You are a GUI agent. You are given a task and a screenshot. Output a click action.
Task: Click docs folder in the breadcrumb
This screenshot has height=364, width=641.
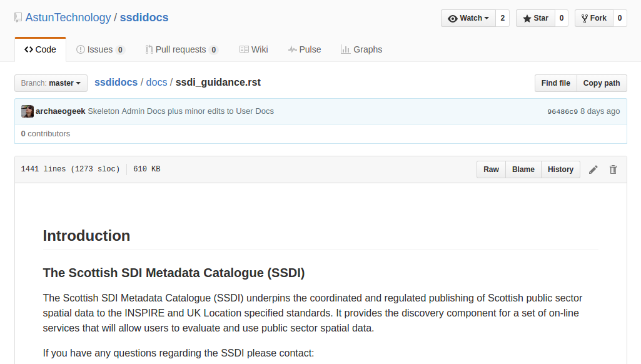coord(156,82)
